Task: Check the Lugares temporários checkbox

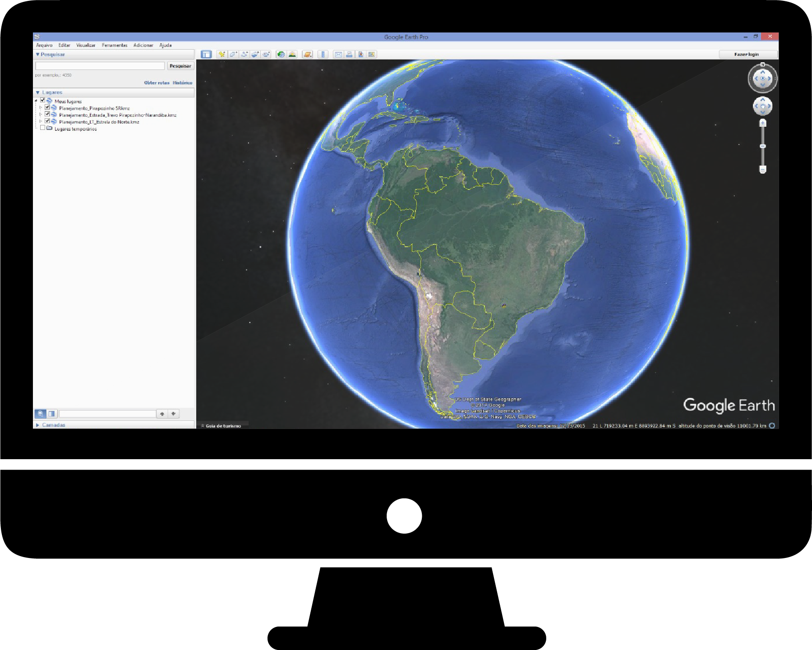Action: click(43, 128)
